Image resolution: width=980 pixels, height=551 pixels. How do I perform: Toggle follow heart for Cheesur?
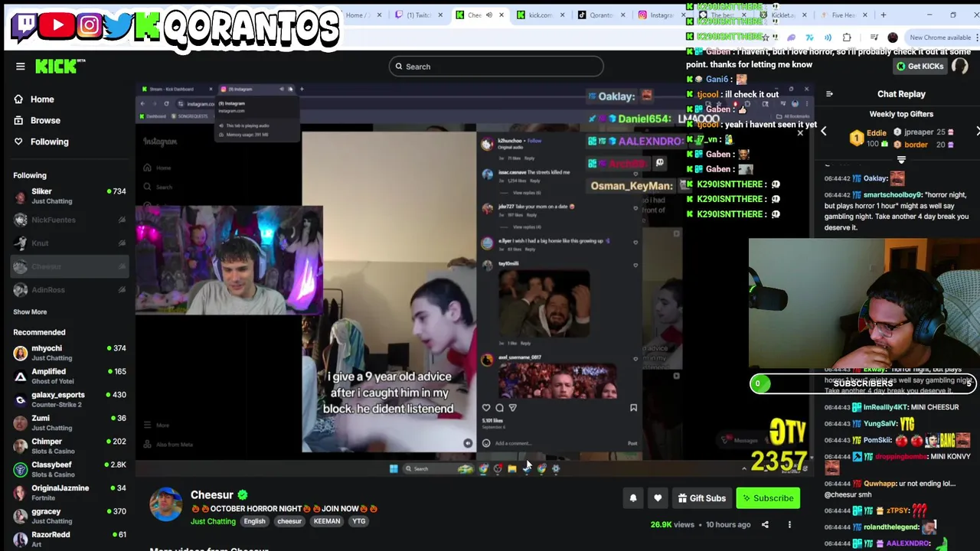coord(658,498)
